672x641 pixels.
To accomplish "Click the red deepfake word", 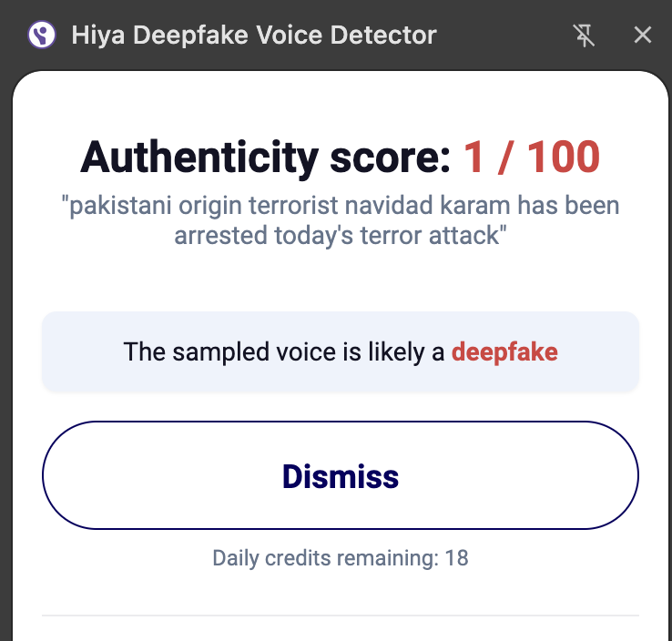I will click(504, 351).
